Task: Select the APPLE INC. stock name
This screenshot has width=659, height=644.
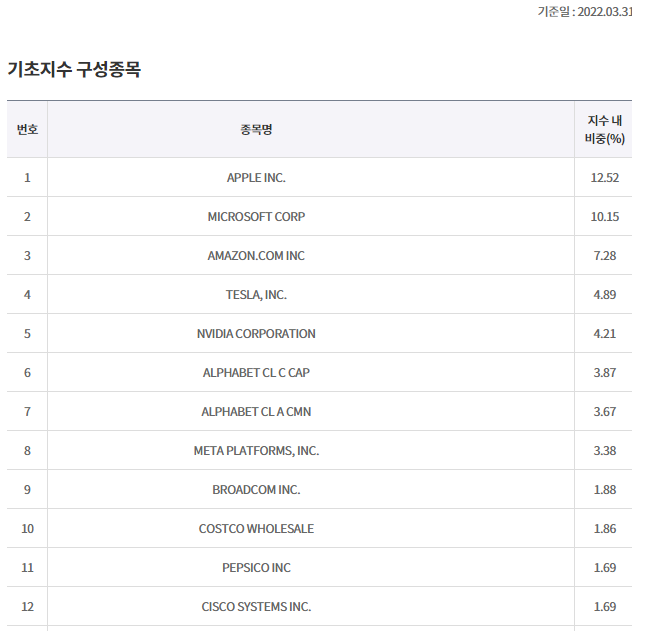Action: [256, 178]
